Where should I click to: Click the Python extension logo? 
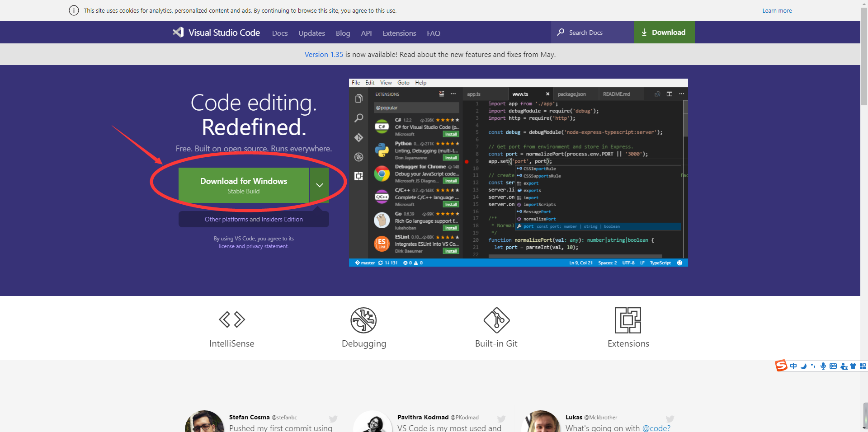click(382, 150)
